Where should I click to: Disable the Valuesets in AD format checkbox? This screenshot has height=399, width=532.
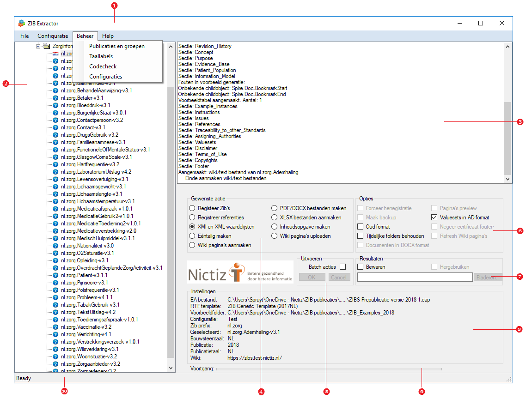pos(434,218)
